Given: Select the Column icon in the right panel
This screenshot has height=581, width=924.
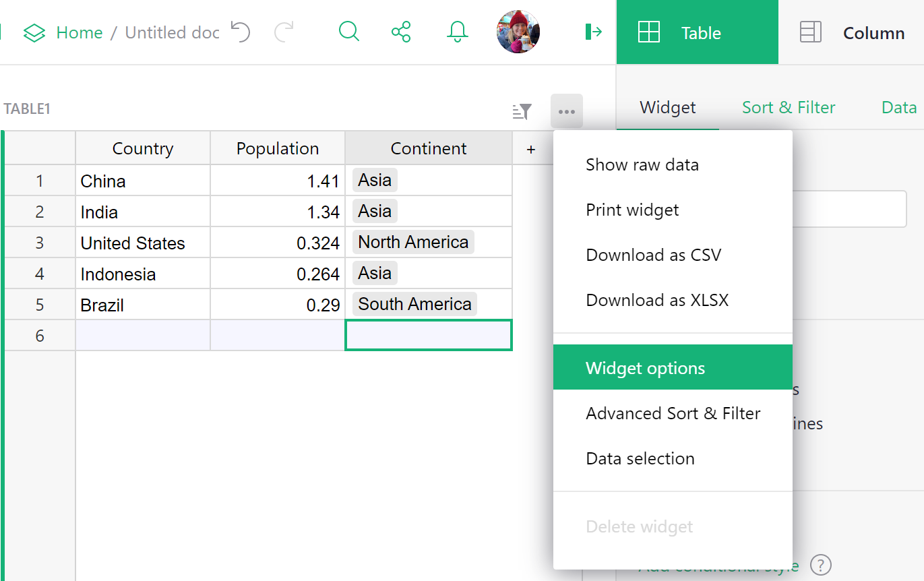Looking at the screenshot, I should [810, 32].
